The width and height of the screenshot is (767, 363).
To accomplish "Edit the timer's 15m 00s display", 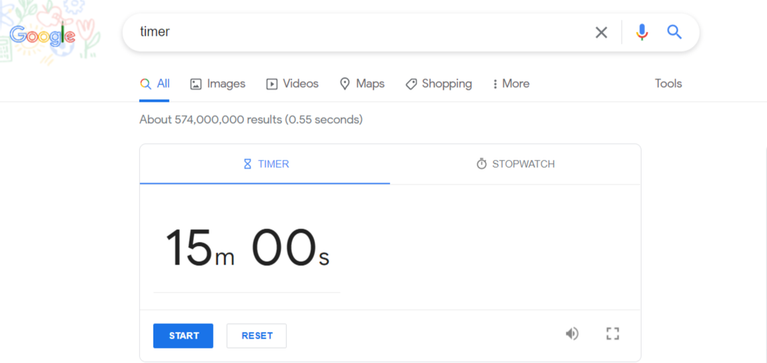I will pos(248,248).
